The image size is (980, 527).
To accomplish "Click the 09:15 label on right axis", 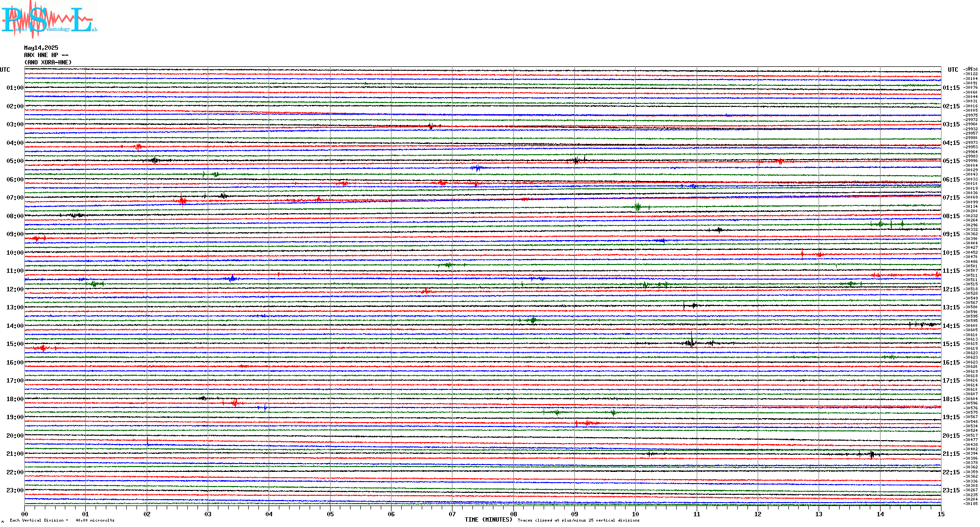I will click(951, 234).
